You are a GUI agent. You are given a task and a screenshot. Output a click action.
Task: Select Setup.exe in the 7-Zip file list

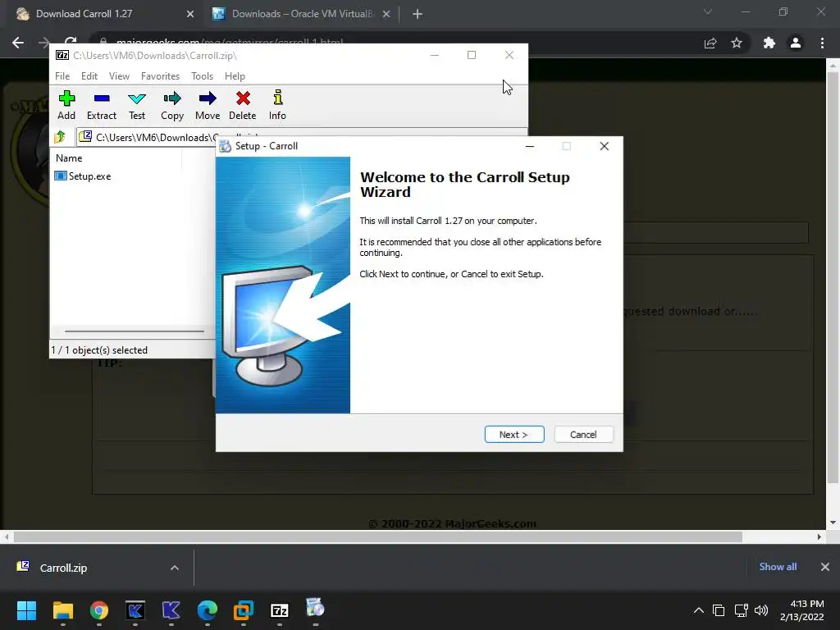tap(83, 176)
